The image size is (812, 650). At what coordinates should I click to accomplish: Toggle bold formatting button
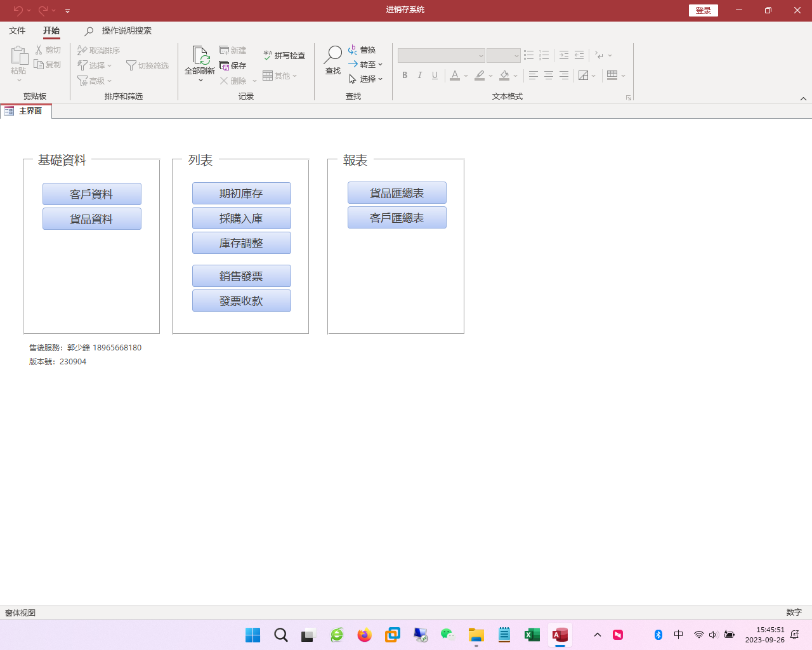coord(405,76)
